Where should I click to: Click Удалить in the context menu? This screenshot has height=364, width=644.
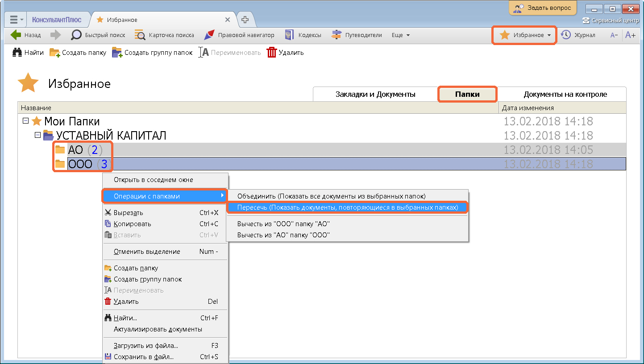pos(166,302)
